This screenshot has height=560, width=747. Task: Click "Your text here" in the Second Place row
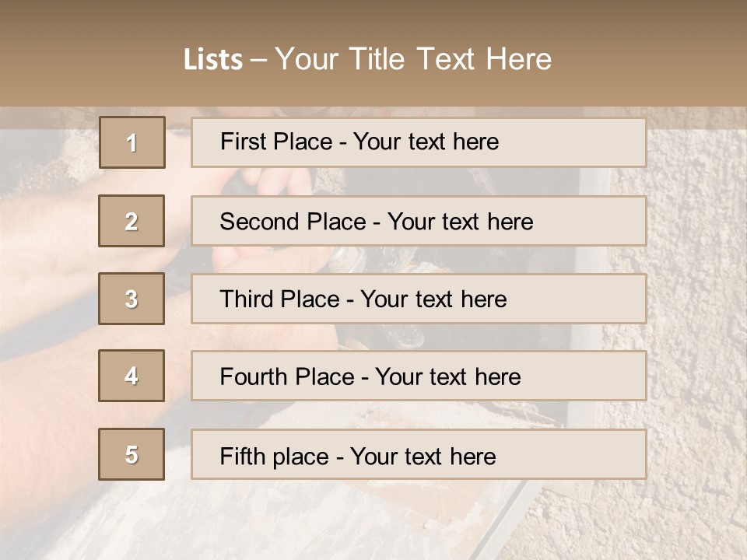click(x=460, y=222)
